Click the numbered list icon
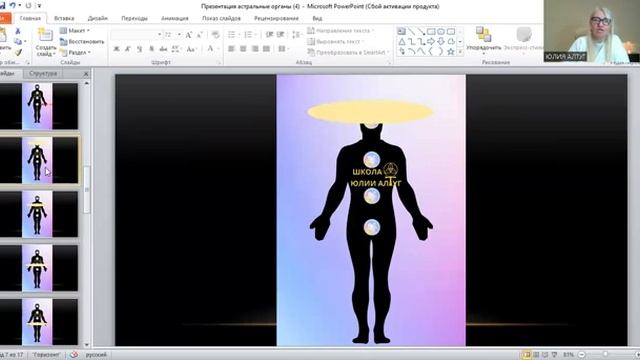The height and width of the screenshot is (360, 640). (x=249, y=35)
